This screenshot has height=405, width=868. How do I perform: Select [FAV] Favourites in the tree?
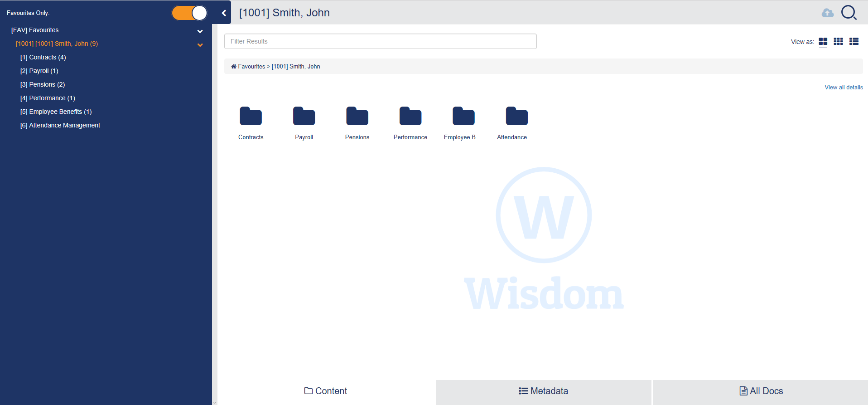point(35,30)
